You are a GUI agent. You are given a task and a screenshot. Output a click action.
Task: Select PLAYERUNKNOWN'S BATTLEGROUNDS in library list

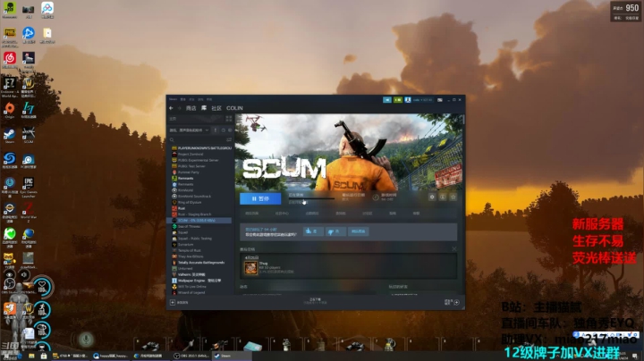click(201, 148)
